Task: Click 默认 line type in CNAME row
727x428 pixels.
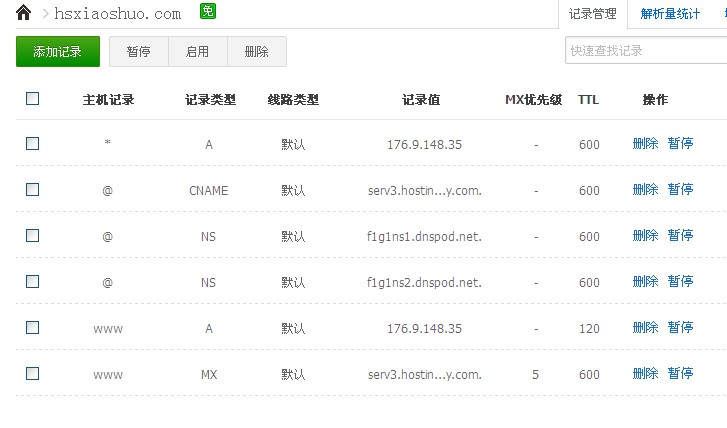Action: pyautogui.click(x=293, y=191)
